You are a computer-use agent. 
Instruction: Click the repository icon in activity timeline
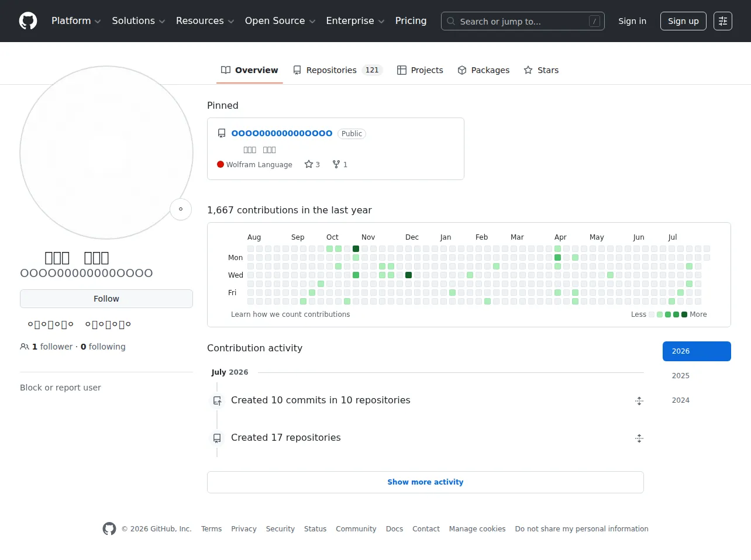(x=217, y=438)
